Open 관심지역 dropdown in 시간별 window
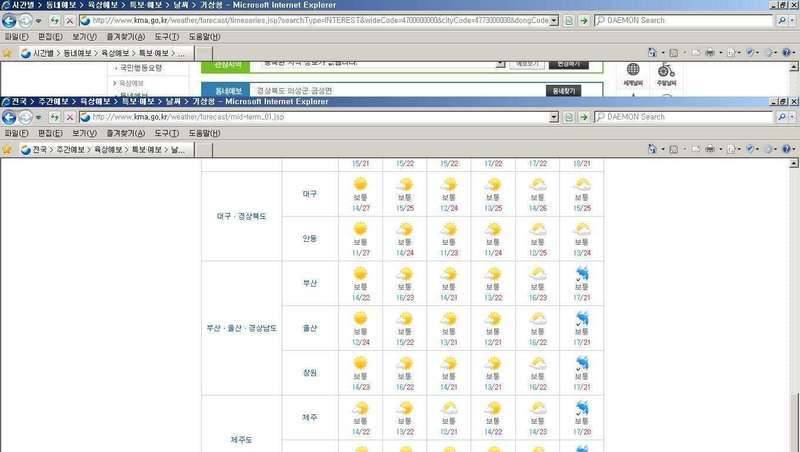Image resolution: width=800 pixels, height=452 pixels. (501, 64)
